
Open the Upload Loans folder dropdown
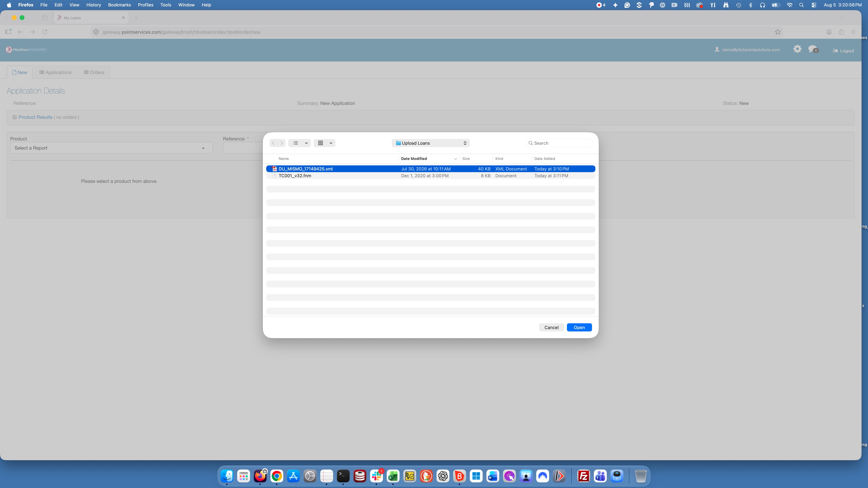430,143
